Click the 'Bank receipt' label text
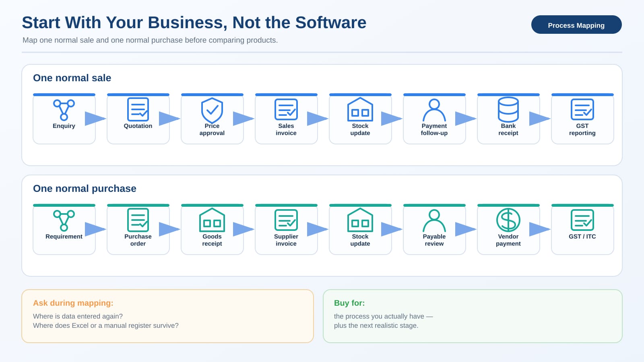 click(508, 130)
